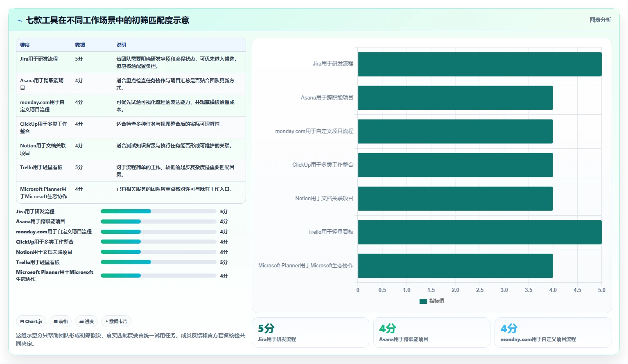Viewport: 628px width, 364px height.
Task: Click the Trello description 对于流程简单的工作
Action: 175,171
